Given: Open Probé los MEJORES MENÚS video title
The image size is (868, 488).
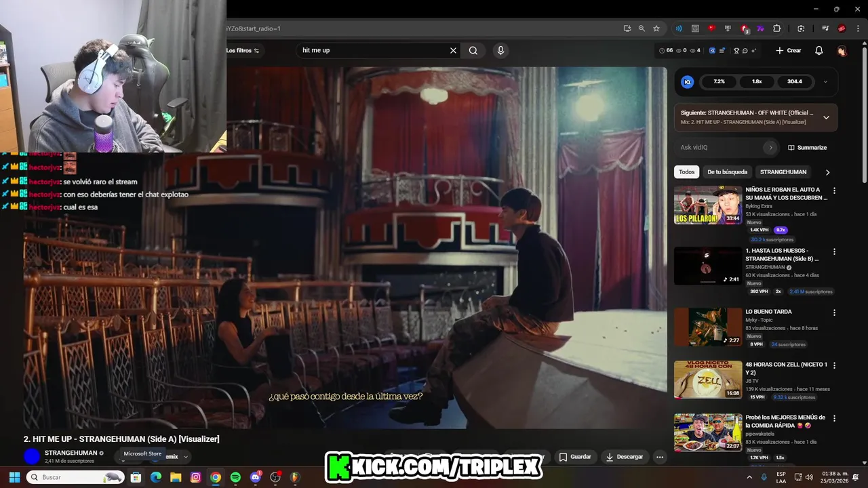Looking at the screenshot, I should coord(785,422).
